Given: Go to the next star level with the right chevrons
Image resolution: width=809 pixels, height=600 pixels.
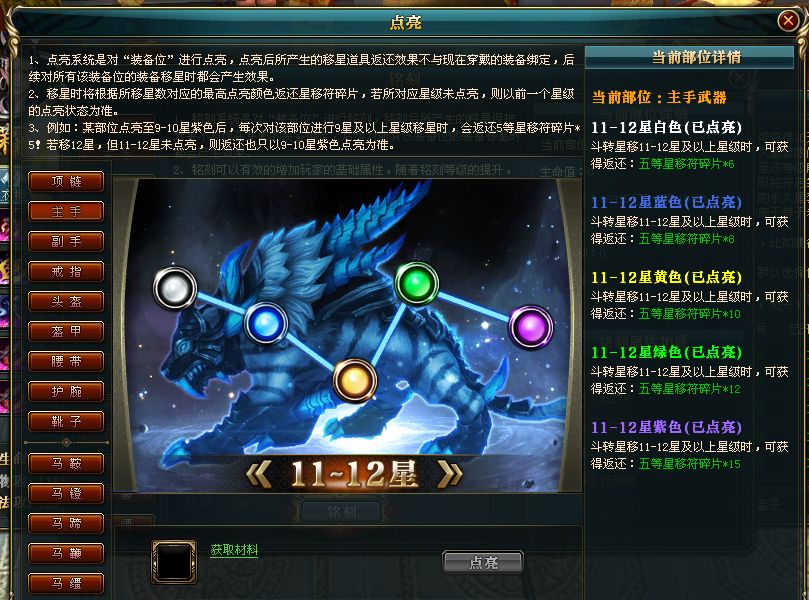Looking at the screenshot, I should coord(449,474).
